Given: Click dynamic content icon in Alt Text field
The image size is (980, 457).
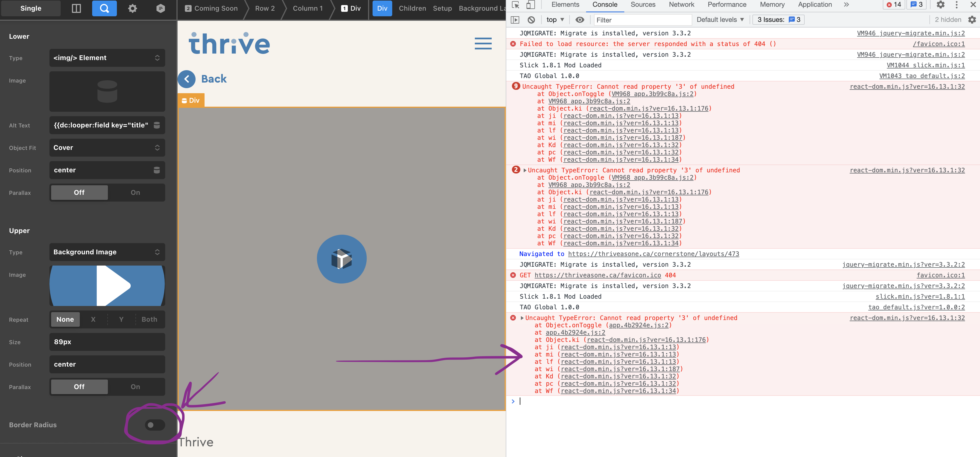Looking at the screenshot, I should click(157, 125).
